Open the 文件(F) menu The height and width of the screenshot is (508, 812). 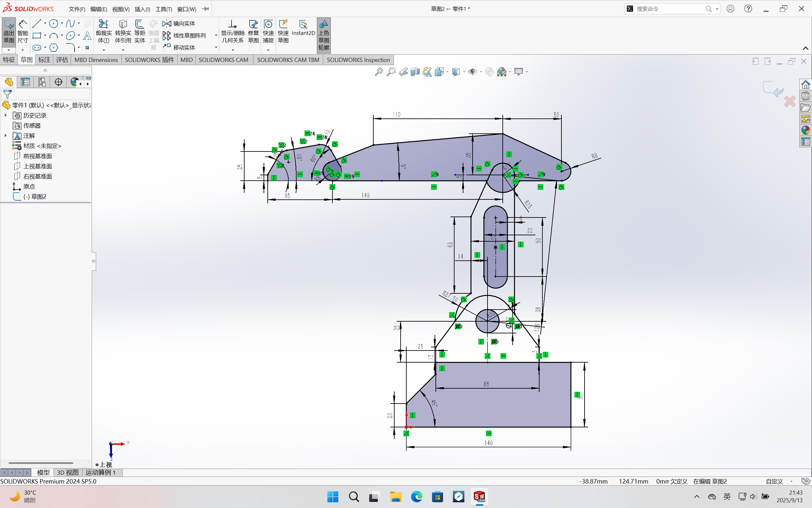tap(77, 9)
